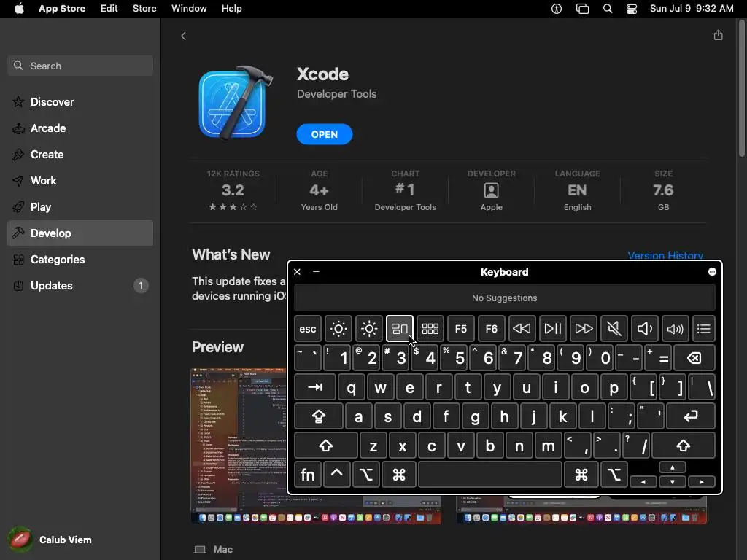Open Spotlight search in menu bar
This screenshot has height=560, width=747.
tap(608, 9)
